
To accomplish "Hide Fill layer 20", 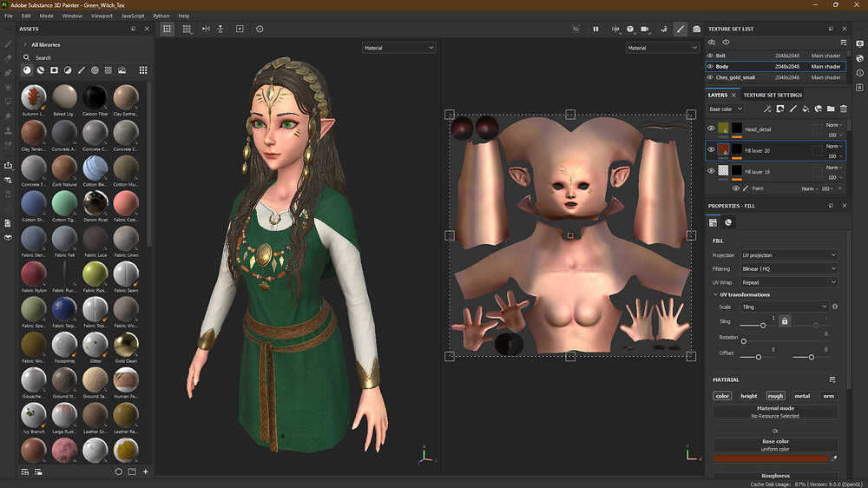I will (x=712, y=149).
